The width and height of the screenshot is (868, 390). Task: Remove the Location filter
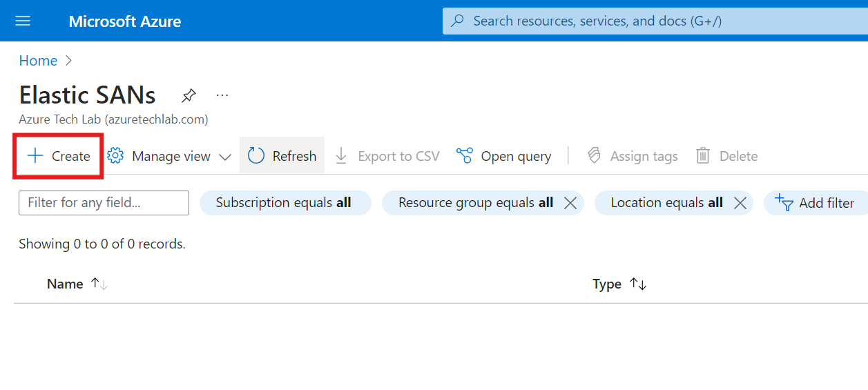[x=740, y=203]
